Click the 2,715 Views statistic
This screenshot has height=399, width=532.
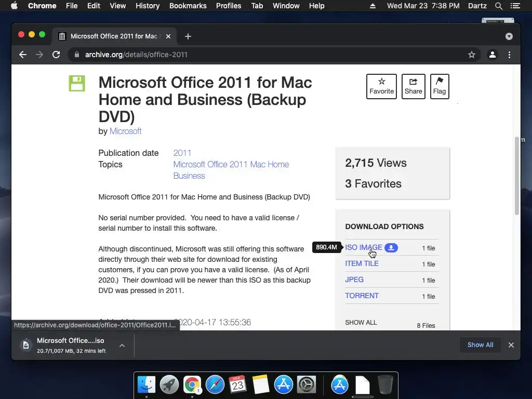click(376, 163)
